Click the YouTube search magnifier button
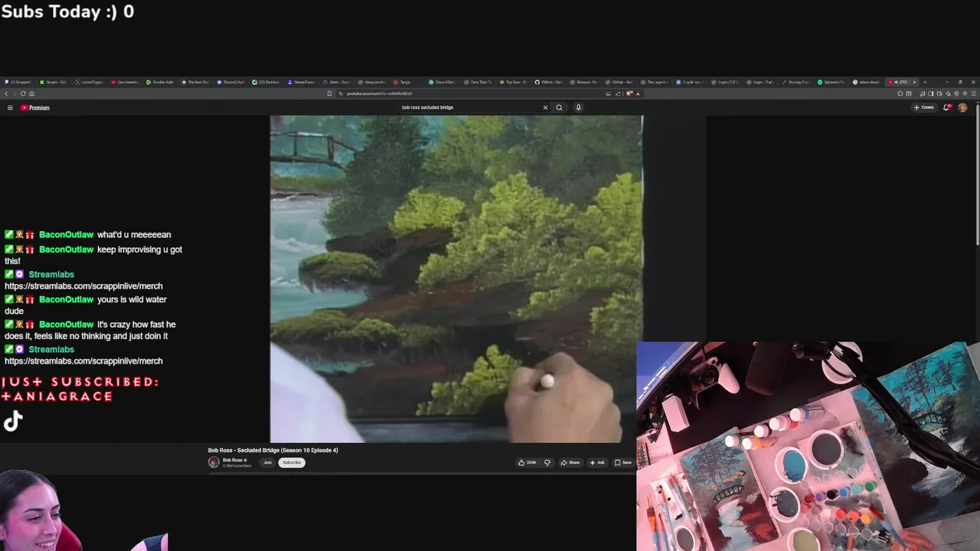 coord(559,107)
